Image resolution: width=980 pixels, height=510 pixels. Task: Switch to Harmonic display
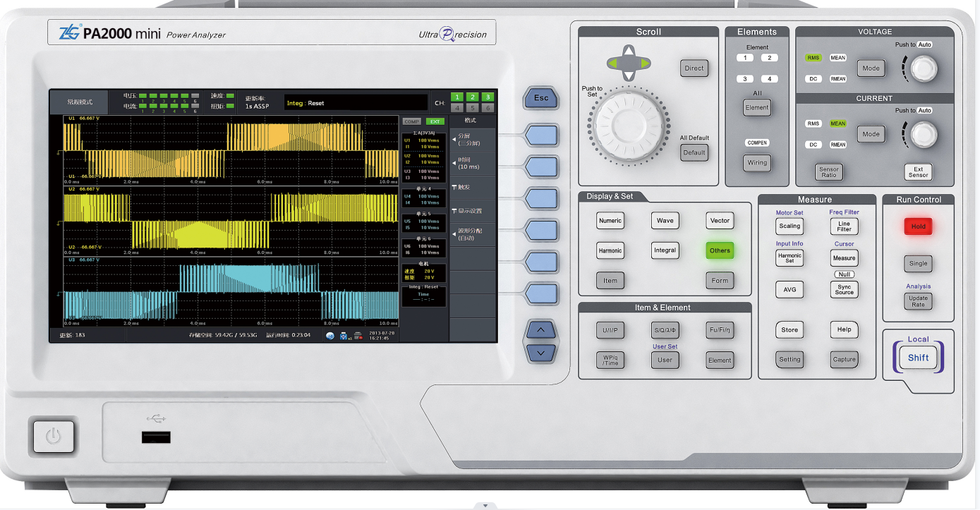pyautogui.click(x=610, y=250)
